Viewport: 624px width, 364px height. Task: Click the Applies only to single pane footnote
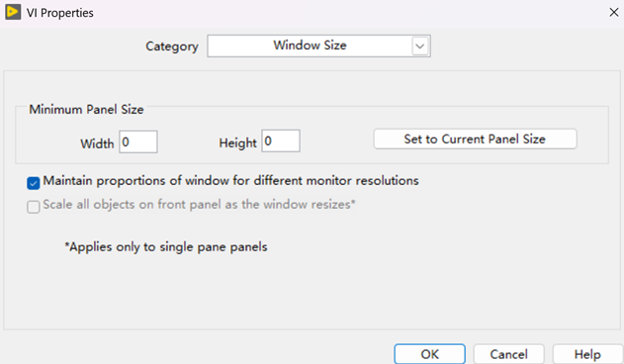coord(166,247)
